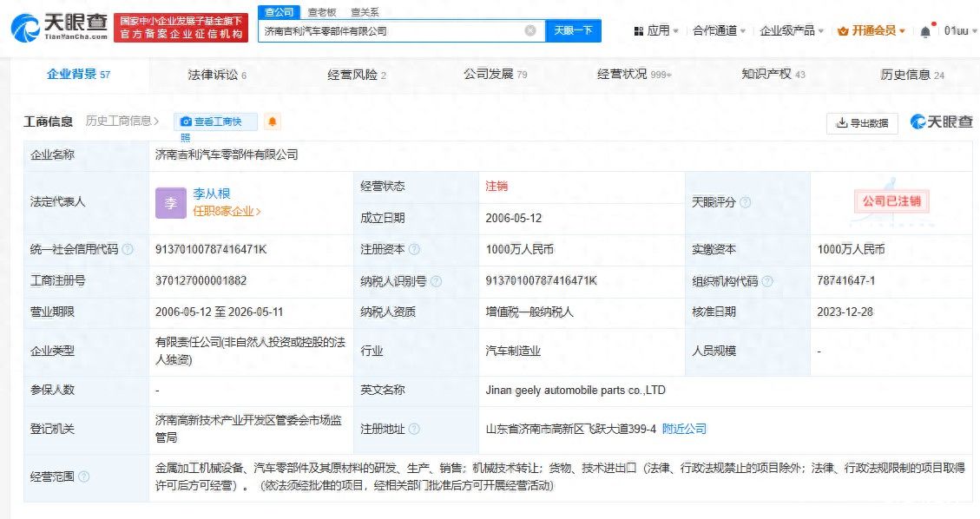Select the address 山东省济南市高新区飞跃大道399-4
This screenshot has height=519, width=980.
(x=570, y=429)
